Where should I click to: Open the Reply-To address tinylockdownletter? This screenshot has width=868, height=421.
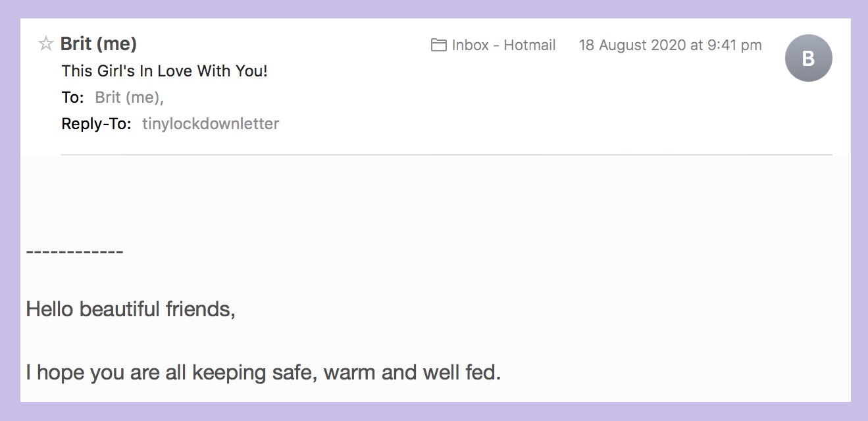tap(211, 123)
